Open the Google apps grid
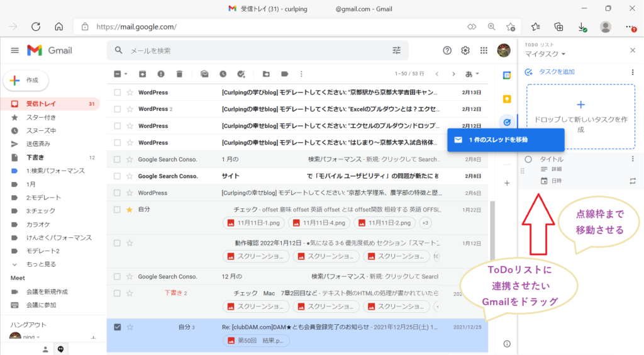The width and height of the screenshot is (644, 355). (484, 50)
